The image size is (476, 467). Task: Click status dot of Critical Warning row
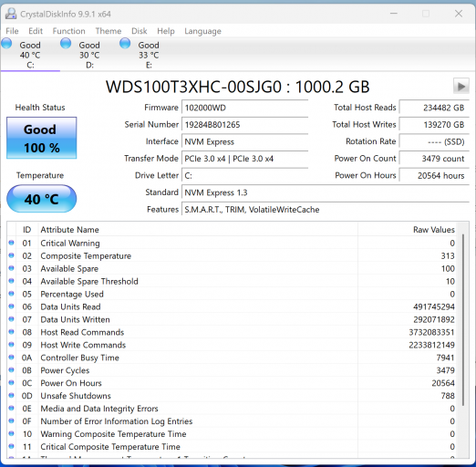pos(11,243)
